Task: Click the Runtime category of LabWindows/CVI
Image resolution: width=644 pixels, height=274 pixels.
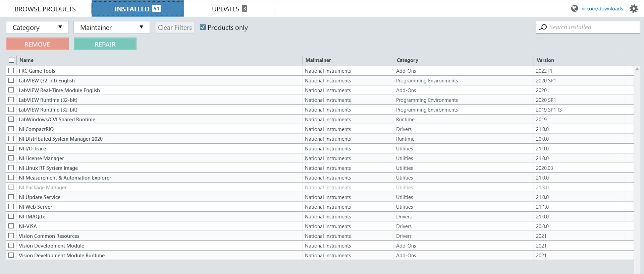Action: tap(405, 120)
